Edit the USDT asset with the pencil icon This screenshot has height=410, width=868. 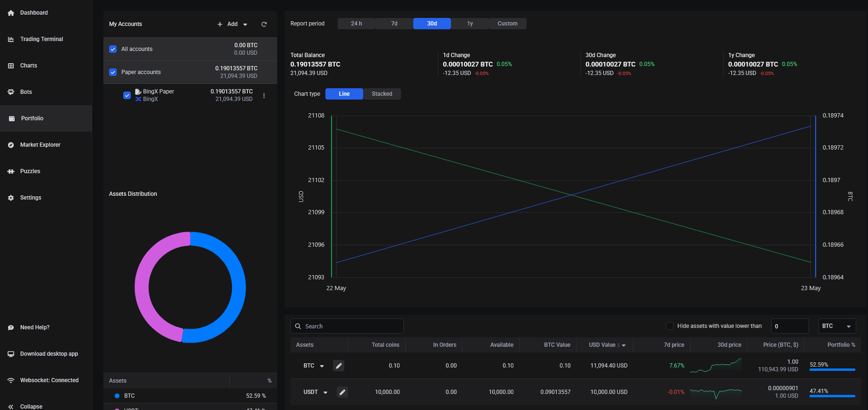click(x=342, y=392)
